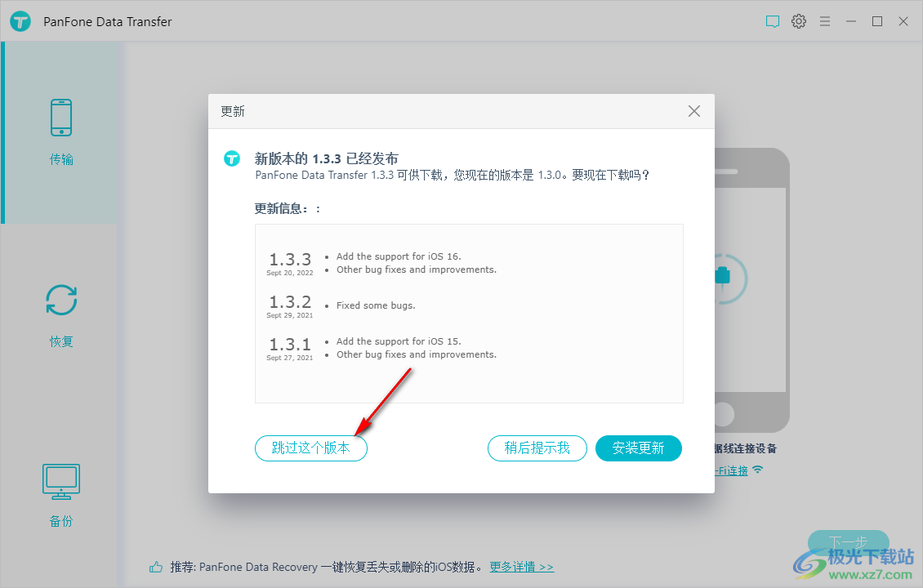
Task: Click the dialog's PanFone logo icon
Action: click(232, 158)
